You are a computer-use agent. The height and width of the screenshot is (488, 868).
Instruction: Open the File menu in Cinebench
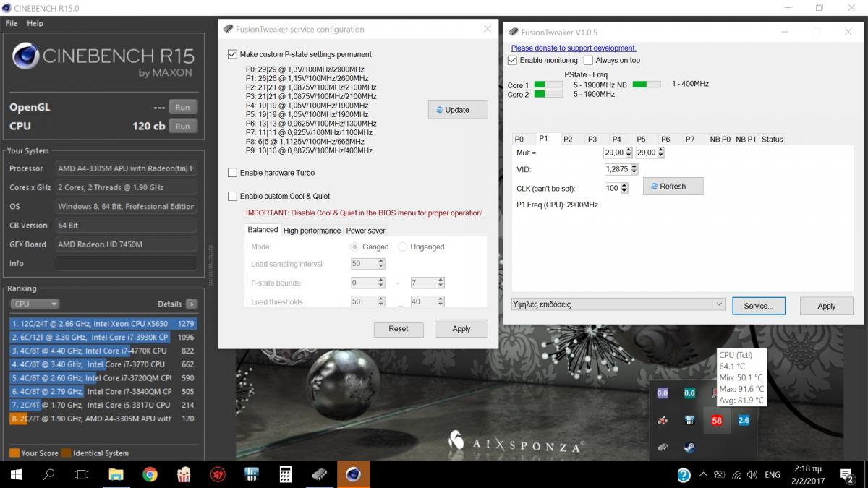[12, 23]
